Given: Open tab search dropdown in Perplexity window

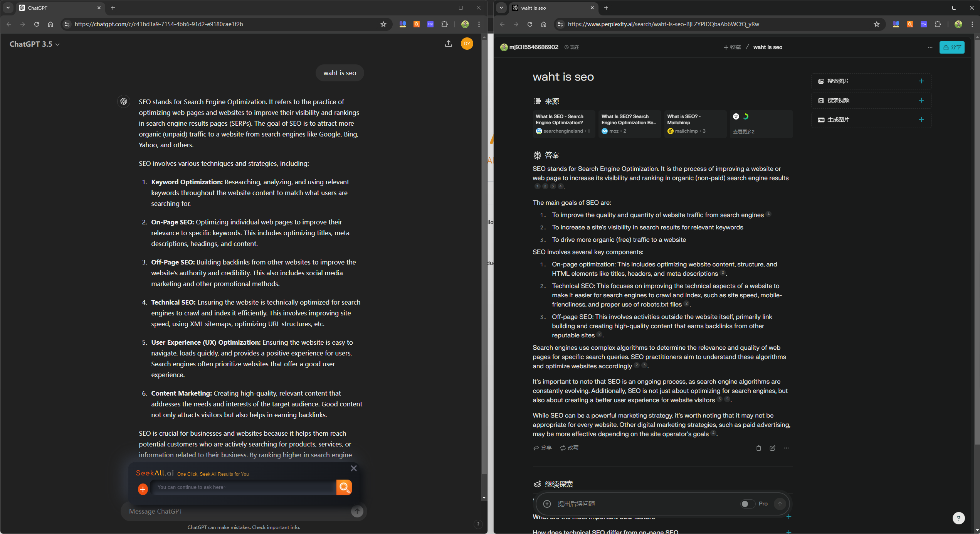Looking at the screenshot, I should [x=501, y=8].
